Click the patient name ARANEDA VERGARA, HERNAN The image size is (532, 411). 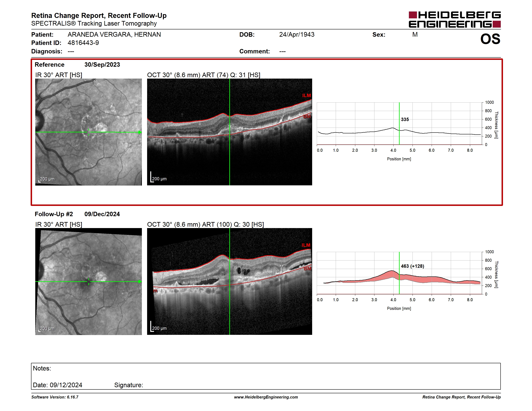click(x=114, y=35)
